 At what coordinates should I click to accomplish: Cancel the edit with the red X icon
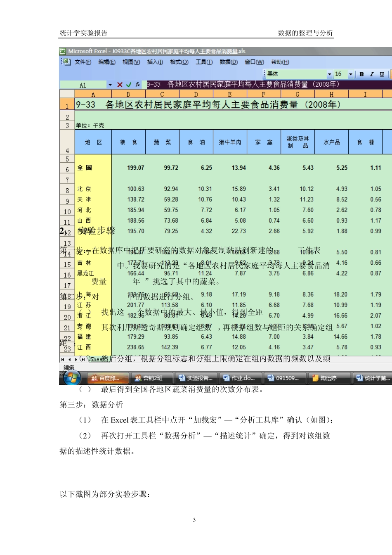pos(120,85)
